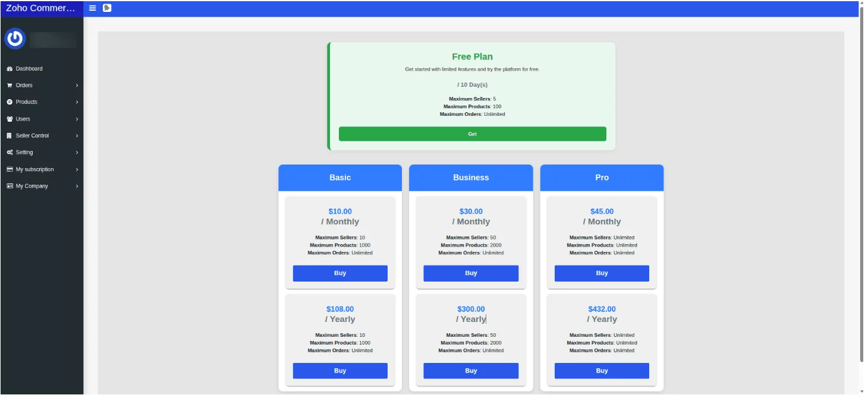Click the Yearly price field of Business plan

point(471,319)
